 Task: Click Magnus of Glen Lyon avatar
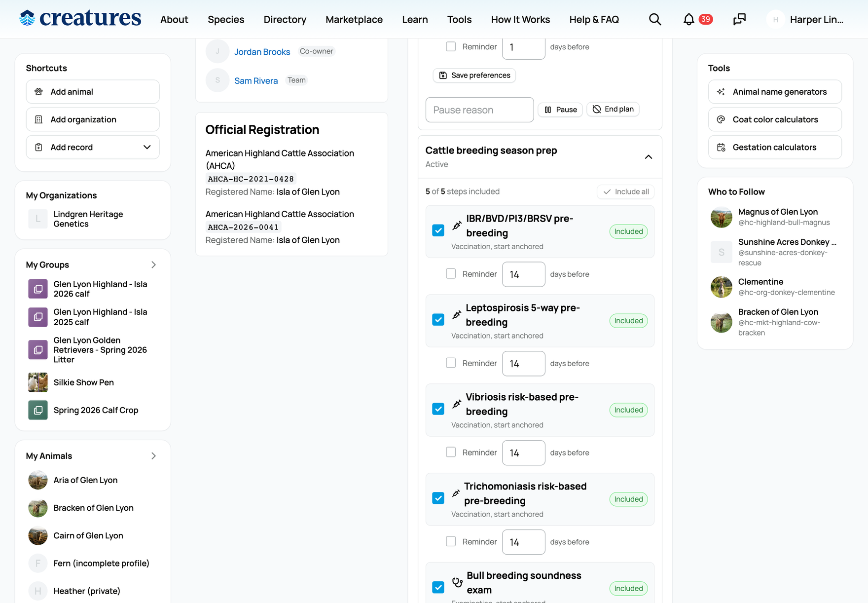722,217
